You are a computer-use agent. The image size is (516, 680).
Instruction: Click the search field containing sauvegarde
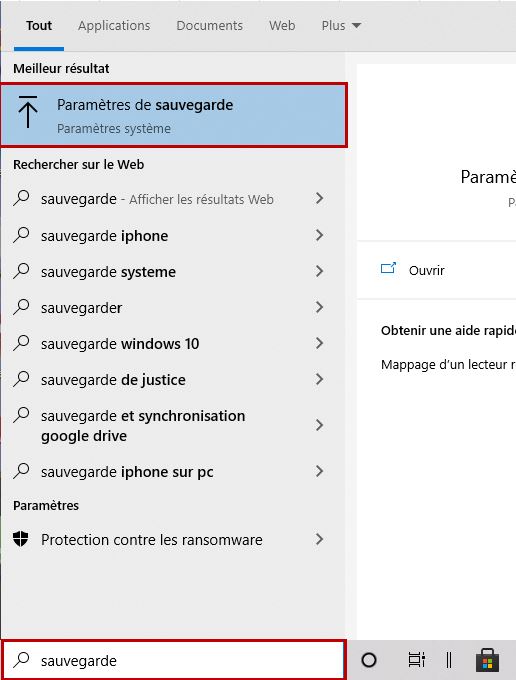173,660
